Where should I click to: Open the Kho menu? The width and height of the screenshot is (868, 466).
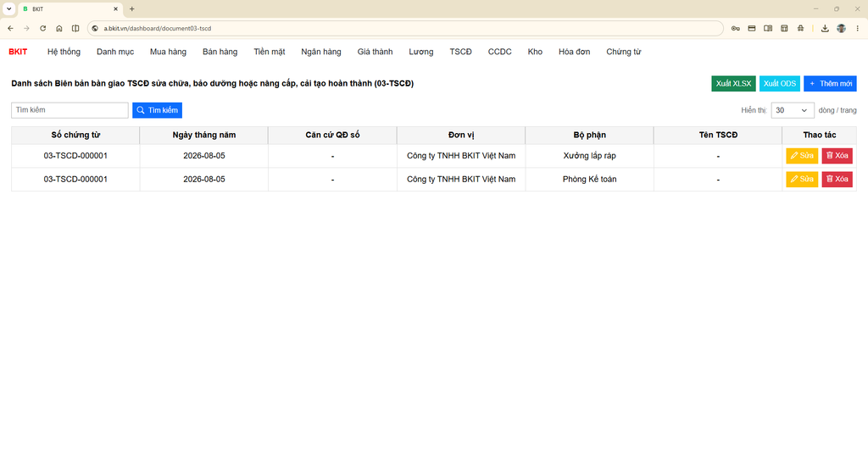[x=535, y=52]
